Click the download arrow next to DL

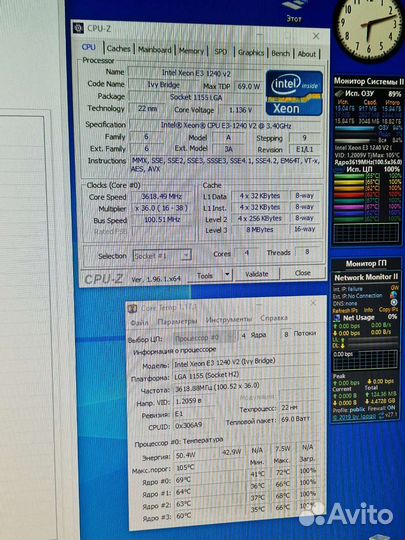[343, 345]
